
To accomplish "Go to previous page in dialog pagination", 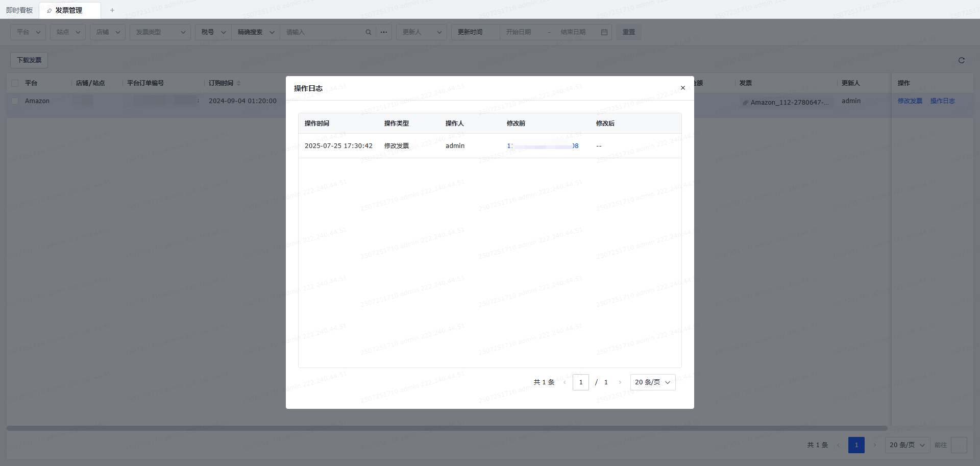I will coord(565,382).
